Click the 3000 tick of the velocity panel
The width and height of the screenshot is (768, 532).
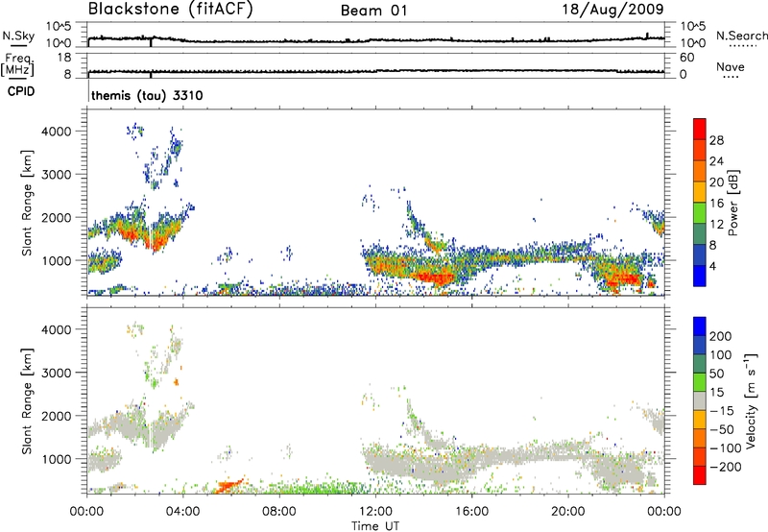click(x=56, y=373)
